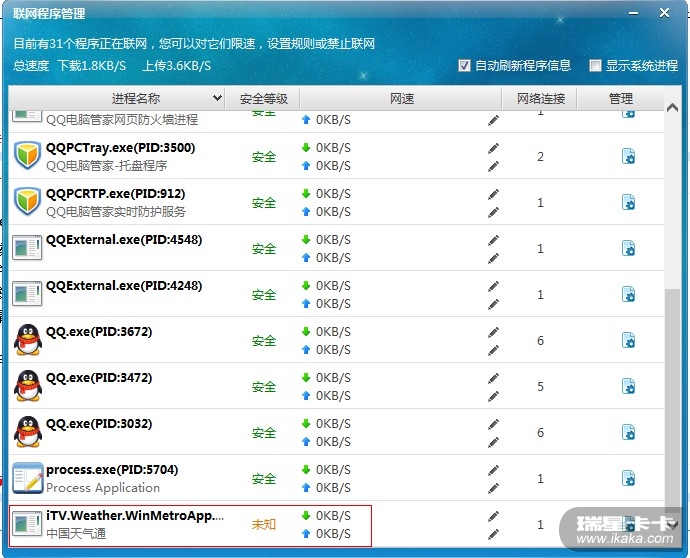This screenshot has height=558, width=690.
Task: Open manage icon for QQExternal.exe PID:4548
Action: 628,249
